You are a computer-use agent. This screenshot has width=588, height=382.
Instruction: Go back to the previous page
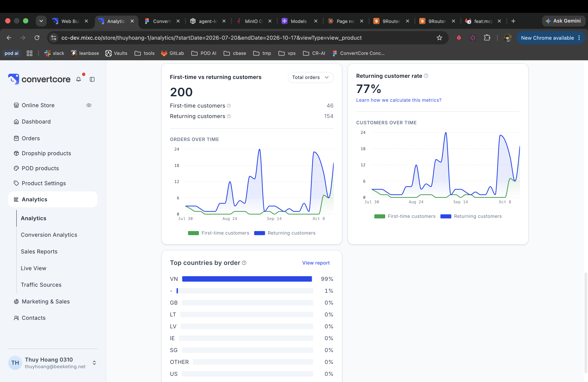coord(9,38)
